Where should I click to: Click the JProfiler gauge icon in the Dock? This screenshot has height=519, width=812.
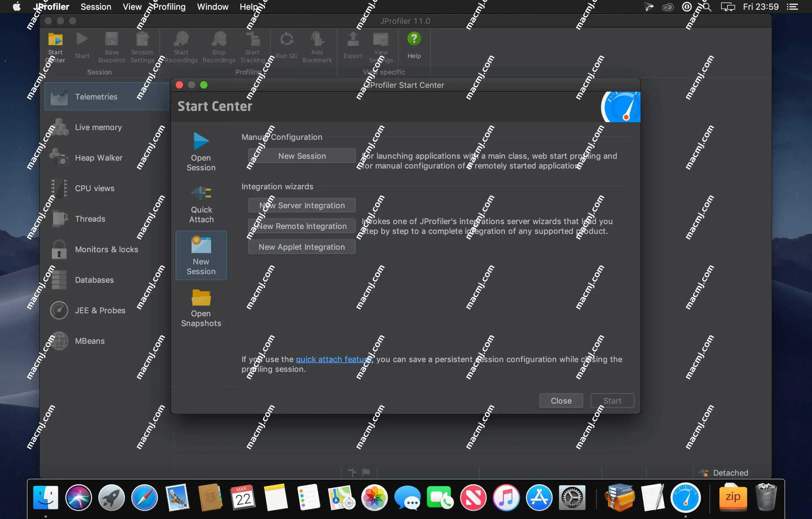coord(685,497)
